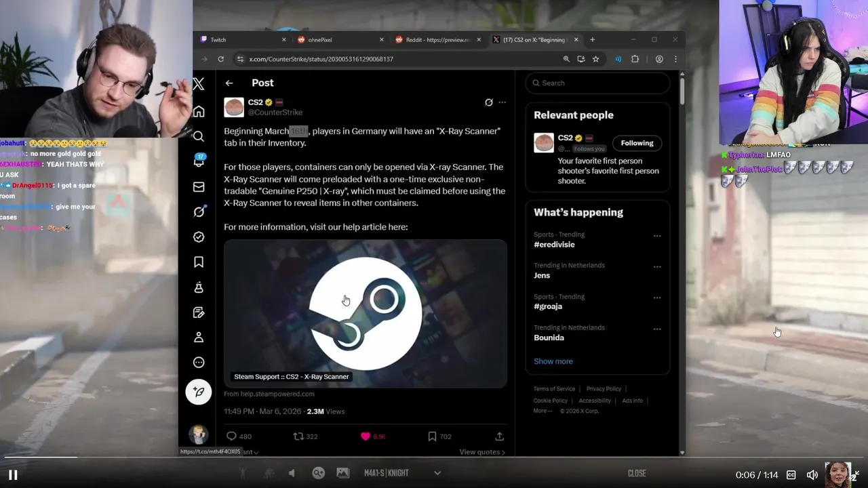This screenshot has height=488, width=868.
Task: Open the Messages envelope icon
Action: point(199,186)
